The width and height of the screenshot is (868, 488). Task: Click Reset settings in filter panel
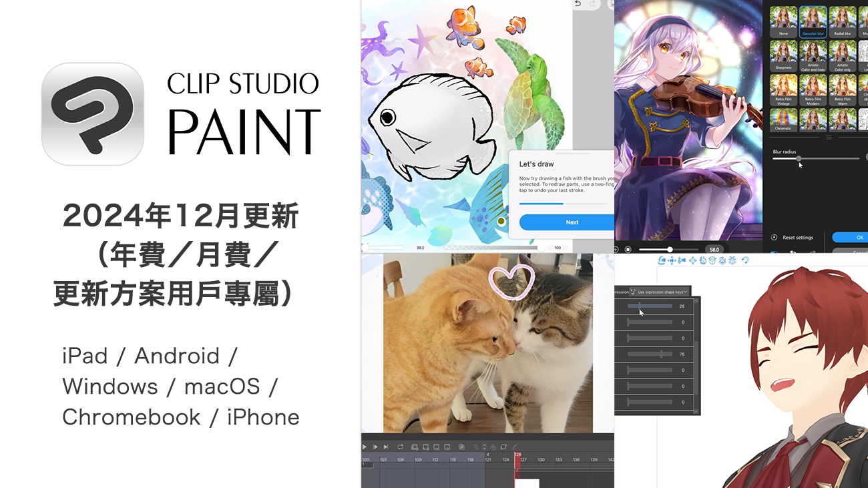793,238
